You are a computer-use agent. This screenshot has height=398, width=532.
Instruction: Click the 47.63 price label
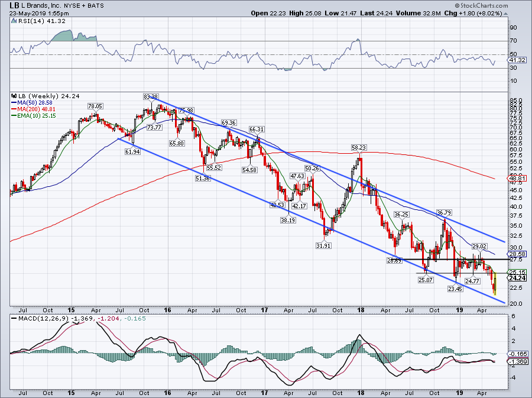pyautogui.click(x=297, y=176)
